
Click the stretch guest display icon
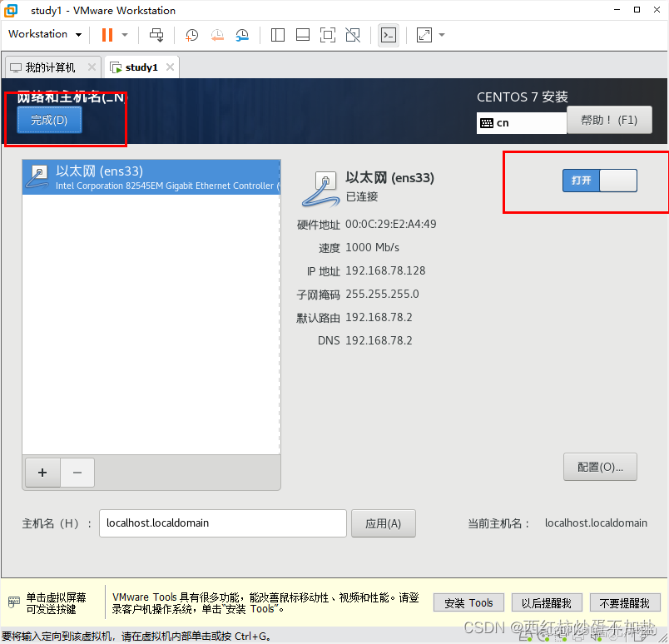click(424, 35)
